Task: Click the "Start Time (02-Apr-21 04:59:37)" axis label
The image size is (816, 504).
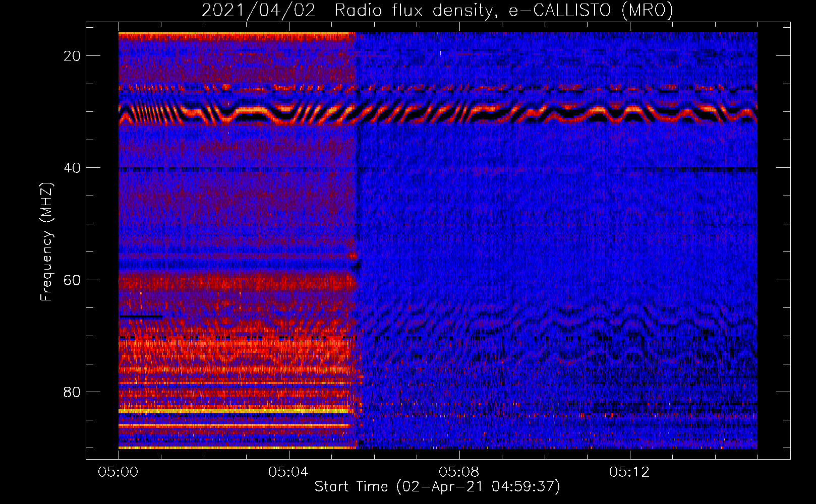Action: pos(437,487)
